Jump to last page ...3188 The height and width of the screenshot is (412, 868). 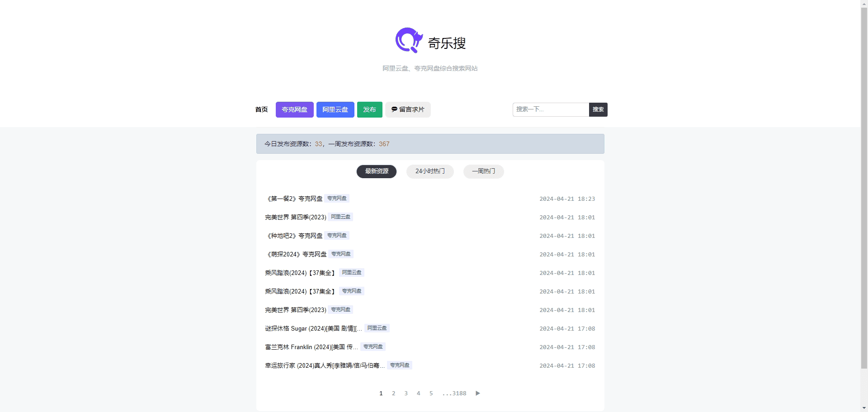tap(454, 393)
